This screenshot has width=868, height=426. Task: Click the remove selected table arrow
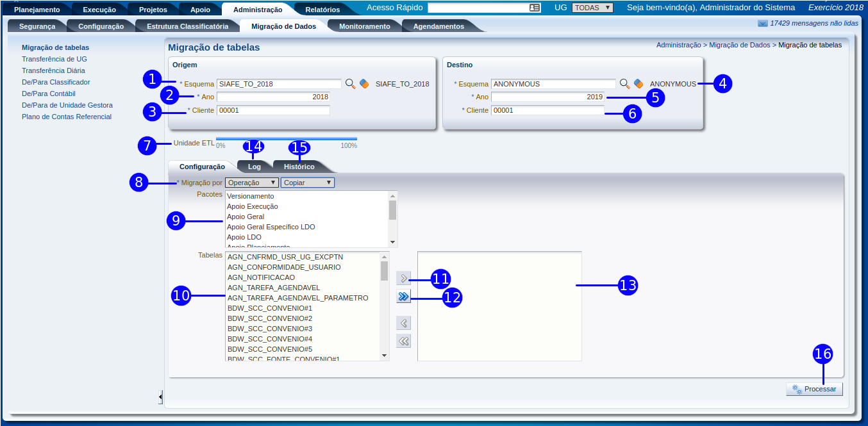click(x=403, y=323)
